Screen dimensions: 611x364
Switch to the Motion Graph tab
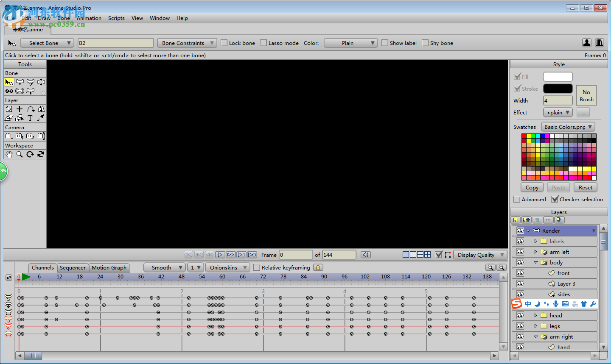(109, 268)
